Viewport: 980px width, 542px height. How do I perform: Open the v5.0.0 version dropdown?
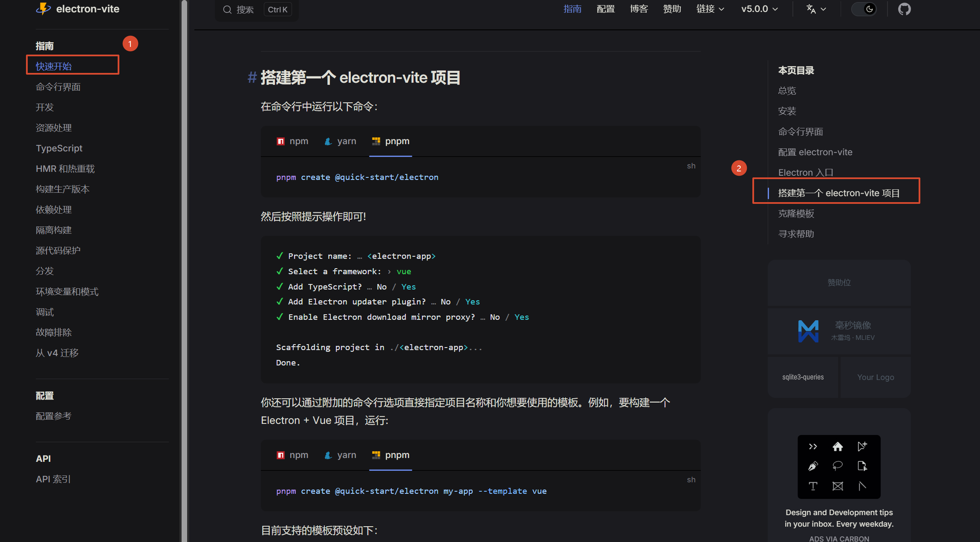click(x=760, y=9)
